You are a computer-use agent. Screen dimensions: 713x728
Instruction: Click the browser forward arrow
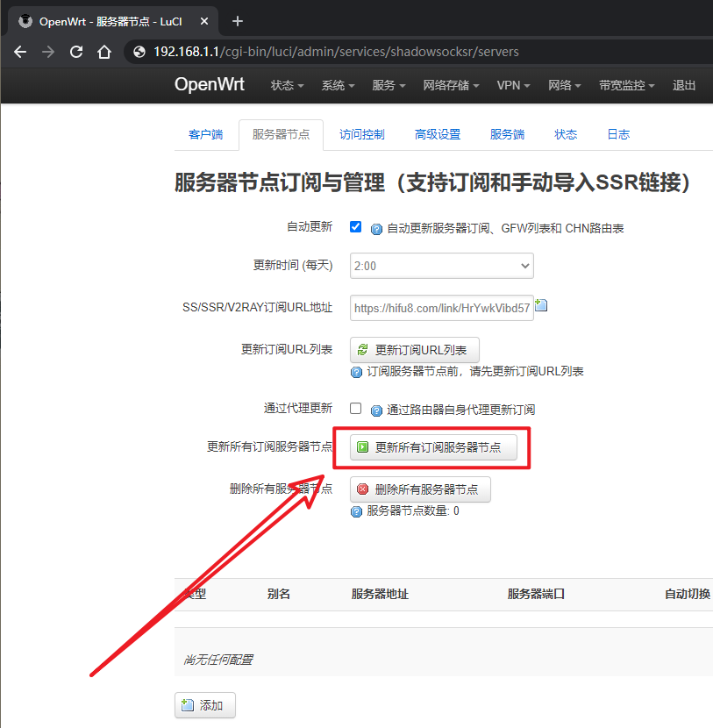pyautogui.click(x=48, y=52)
